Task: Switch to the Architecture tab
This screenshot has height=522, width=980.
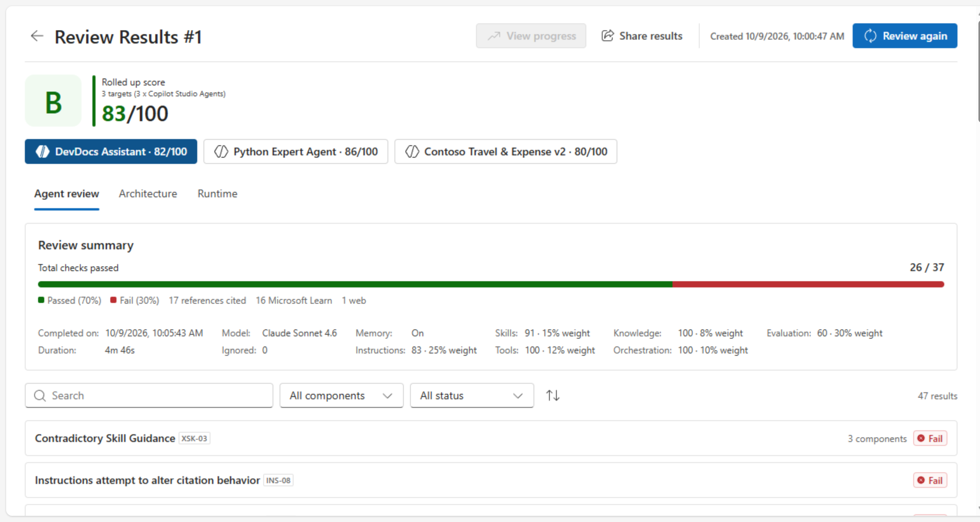Action: (148, 193)
